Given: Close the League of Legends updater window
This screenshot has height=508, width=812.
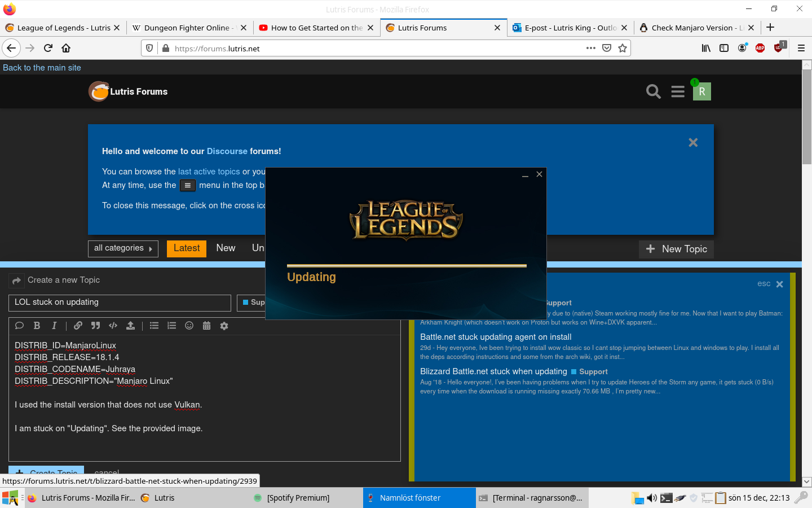Looking at the screenshot, I should (540, 174).
